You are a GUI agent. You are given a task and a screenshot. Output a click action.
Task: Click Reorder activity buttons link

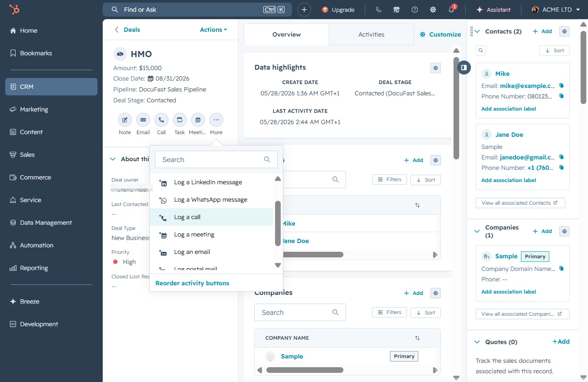tap(192, 283)
